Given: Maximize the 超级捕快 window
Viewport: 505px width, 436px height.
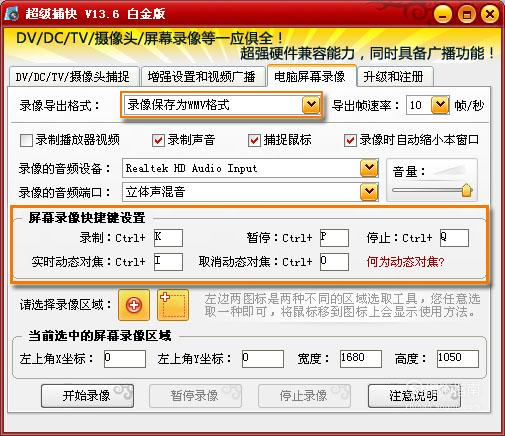Looking at the screenshot, I should tap(466, 14).
